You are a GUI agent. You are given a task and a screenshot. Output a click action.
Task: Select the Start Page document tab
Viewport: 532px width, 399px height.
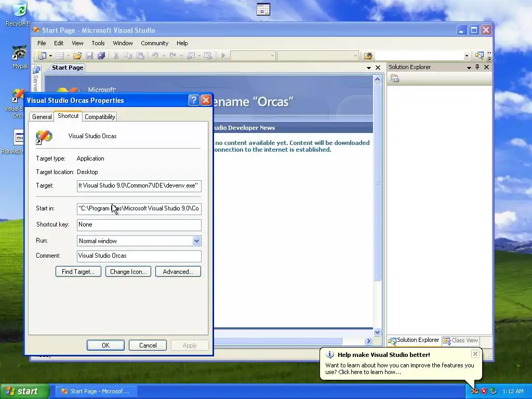[x=68, y=68]
